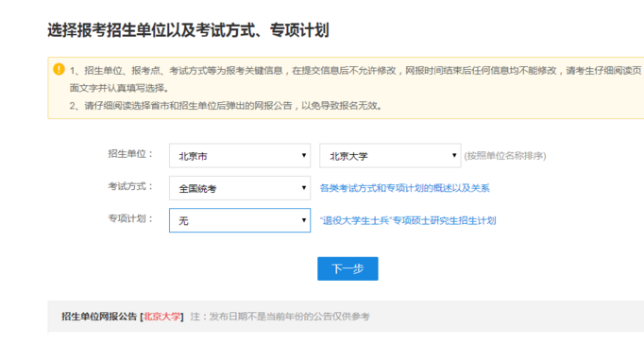Click the blue 下一步 button
The width and height of the screenshot is (644, 345).
pos(347,269)
